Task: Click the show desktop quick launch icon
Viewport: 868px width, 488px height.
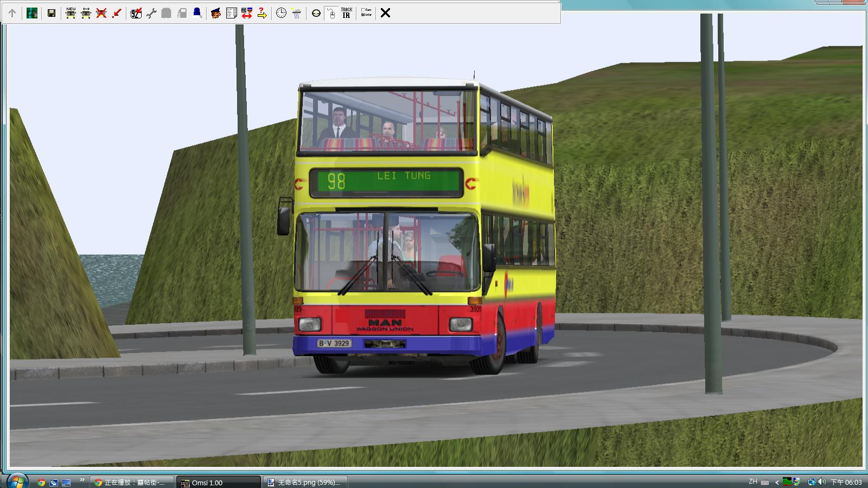Action: pyautogui.click(x=66, y=483)
